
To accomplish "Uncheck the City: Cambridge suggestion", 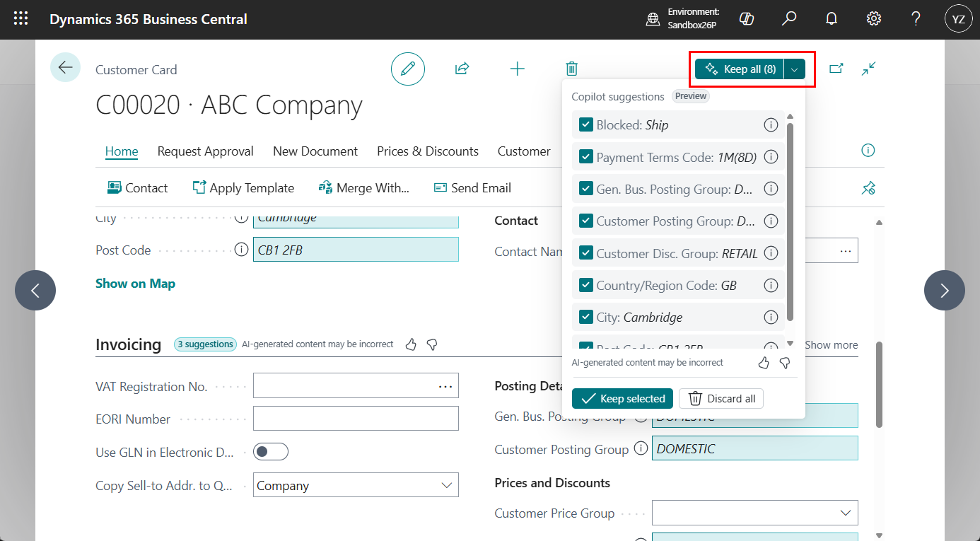I will 585,317.
